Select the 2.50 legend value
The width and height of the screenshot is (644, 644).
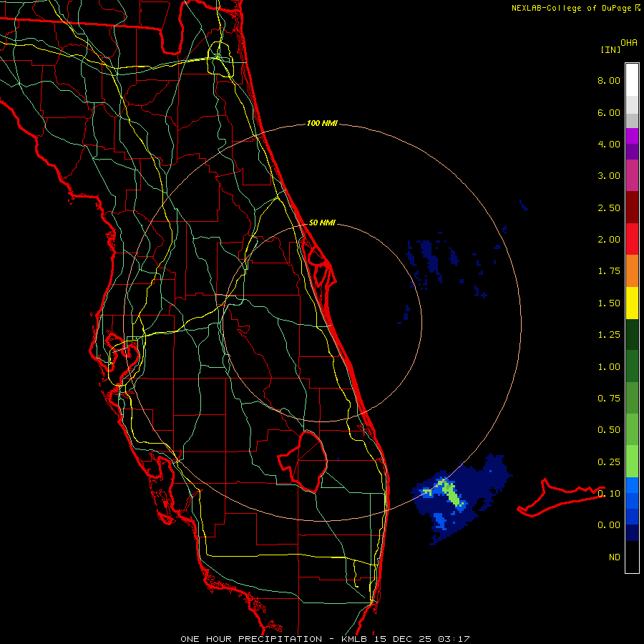click(609, 208)
